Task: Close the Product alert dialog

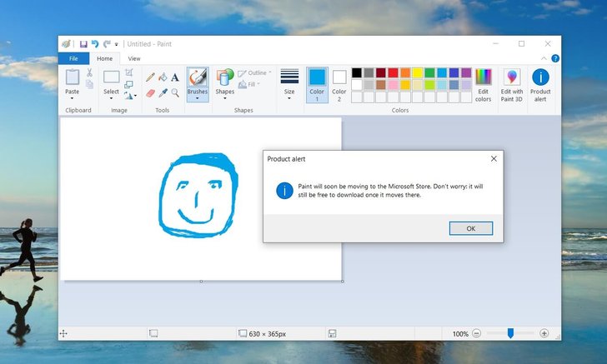Action: [x=494, y=158]
